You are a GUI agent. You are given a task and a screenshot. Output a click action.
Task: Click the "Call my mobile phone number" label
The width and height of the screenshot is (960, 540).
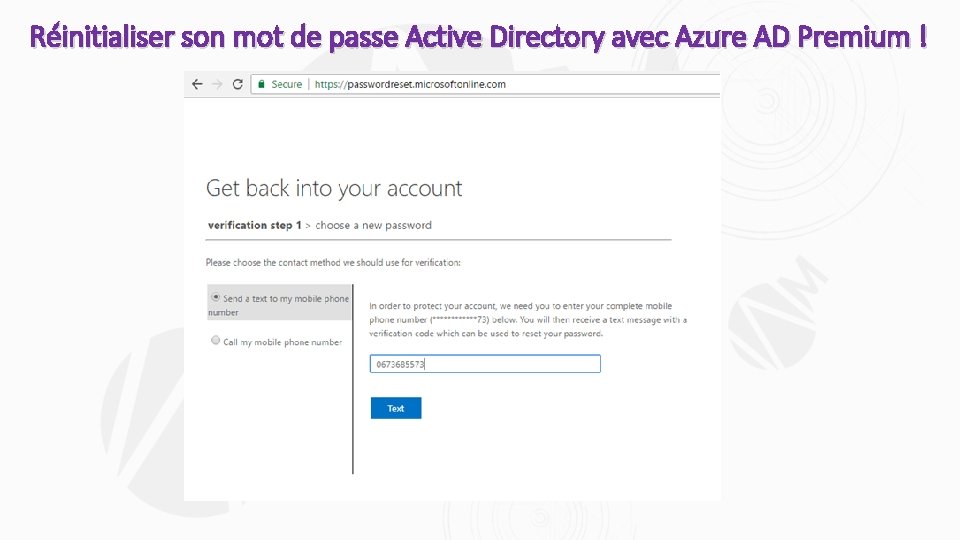coord(283,342)
